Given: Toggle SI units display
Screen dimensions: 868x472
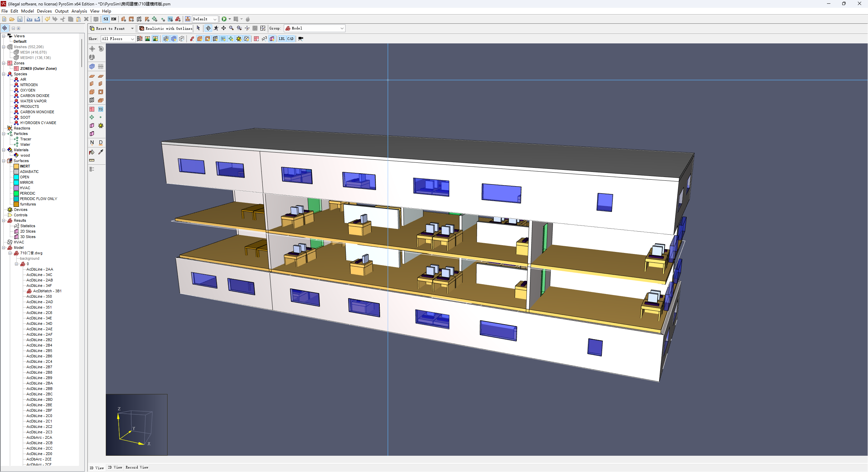Looking at the screenshot, I should tap(106, 19).
